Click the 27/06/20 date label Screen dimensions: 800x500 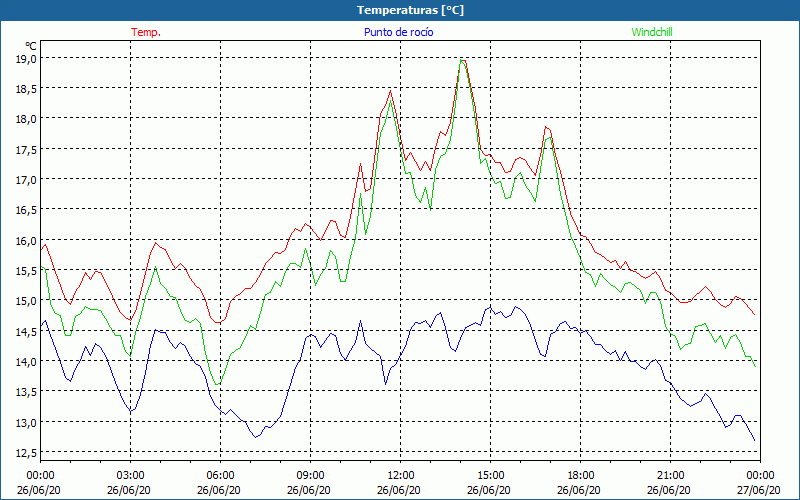pos(759,490)
